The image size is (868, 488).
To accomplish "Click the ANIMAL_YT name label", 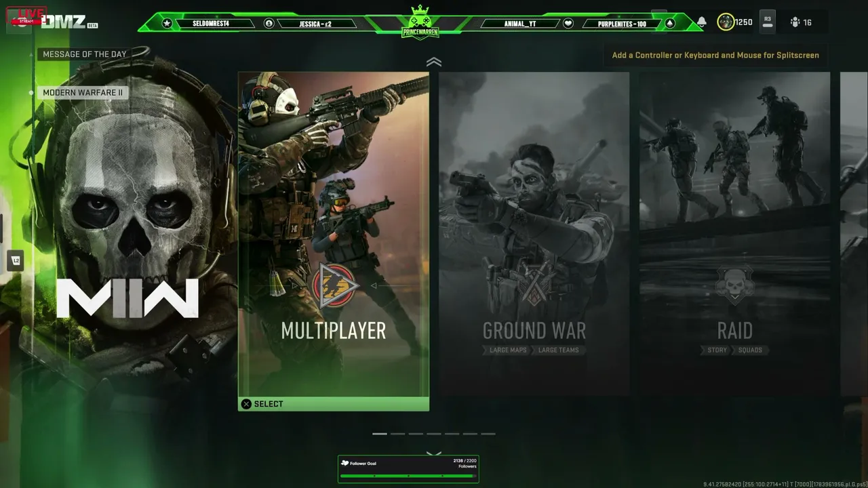I will tap(520, 24).
